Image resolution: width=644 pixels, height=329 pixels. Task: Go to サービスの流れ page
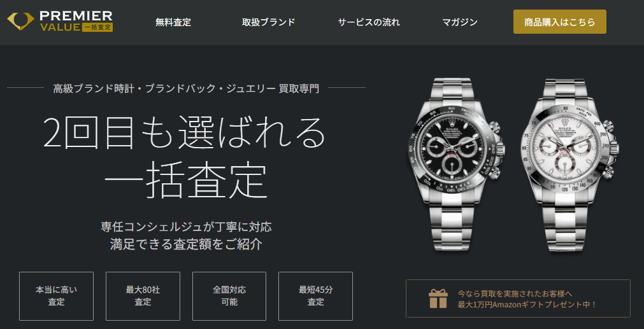click(369, 22)
